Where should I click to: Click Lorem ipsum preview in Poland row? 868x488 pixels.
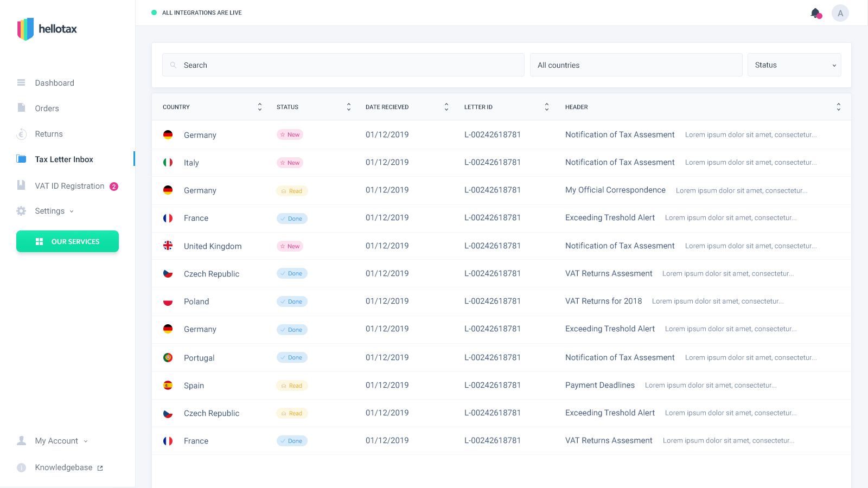point(718,301)
